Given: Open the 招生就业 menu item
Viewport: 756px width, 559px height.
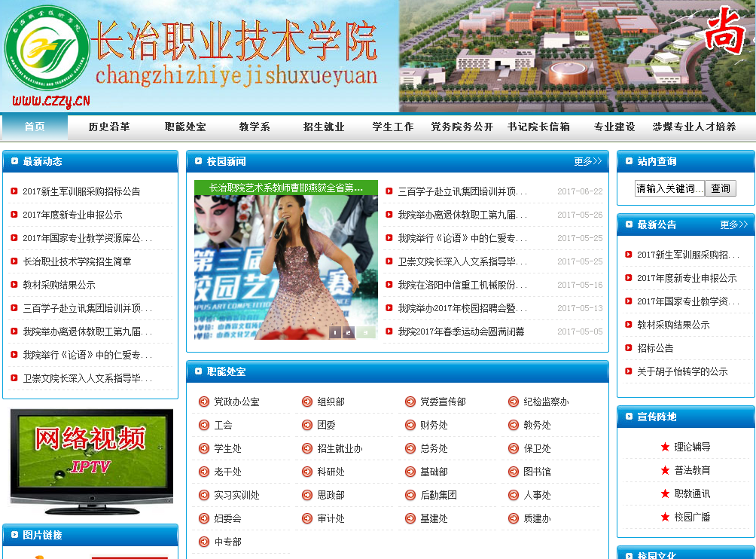Looking at the screenshot, I should click(x=324, y=127).
